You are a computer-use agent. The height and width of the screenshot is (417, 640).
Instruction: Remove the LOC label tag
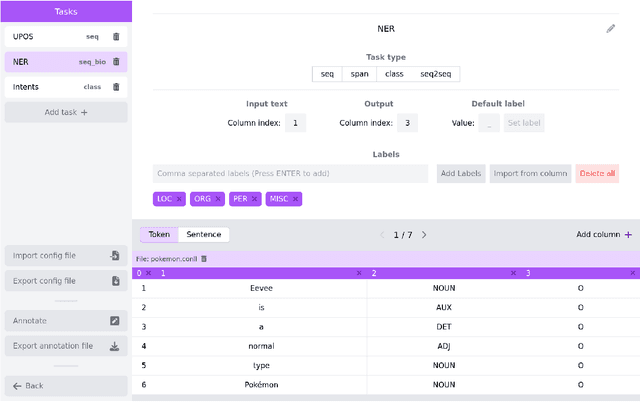179,199
